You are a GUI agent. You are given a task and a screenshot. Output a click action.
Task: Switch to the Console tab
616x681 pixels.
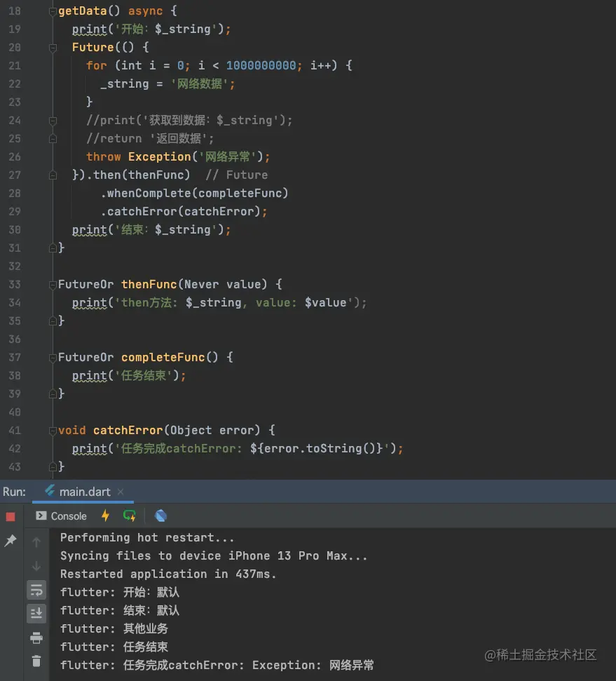coord(62,516)
